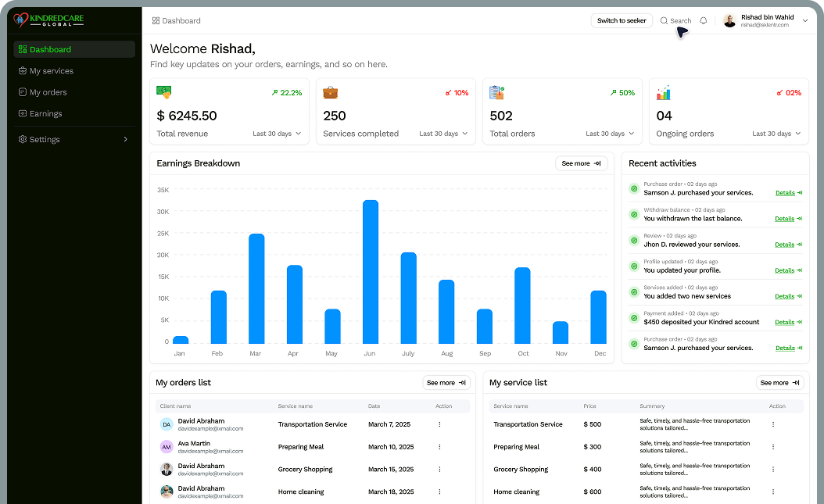The height and width of the screenshot is (504, 824).
Task: Click the June bar in earnings chart
Action: click(371, 271)
